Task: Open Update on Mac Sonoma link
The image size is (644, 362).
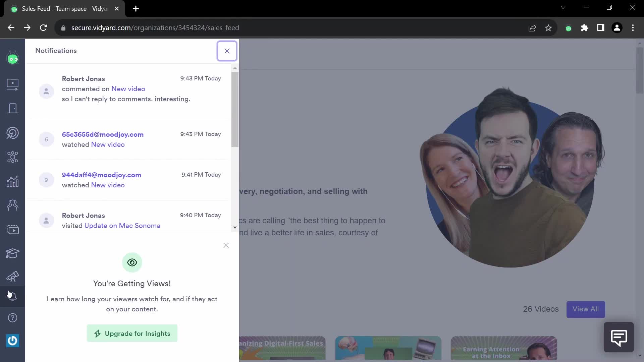Action: pos(122,226)
